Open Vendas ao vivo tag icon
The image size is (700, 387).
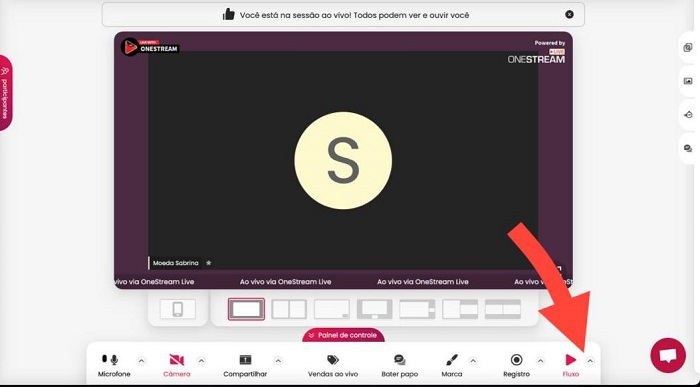tap(333, 360)
